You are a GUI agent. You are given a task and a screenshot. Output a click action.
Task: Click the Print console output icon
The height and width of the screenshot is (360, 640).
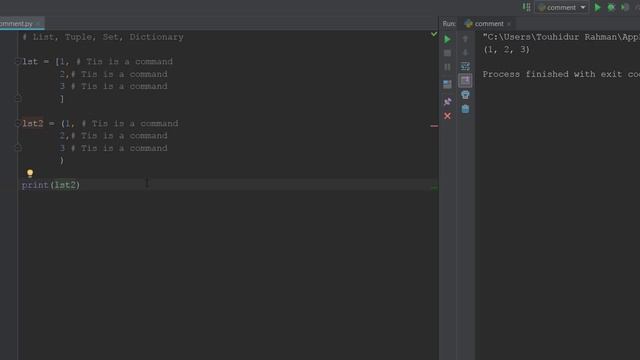click(x=465, y=95)
